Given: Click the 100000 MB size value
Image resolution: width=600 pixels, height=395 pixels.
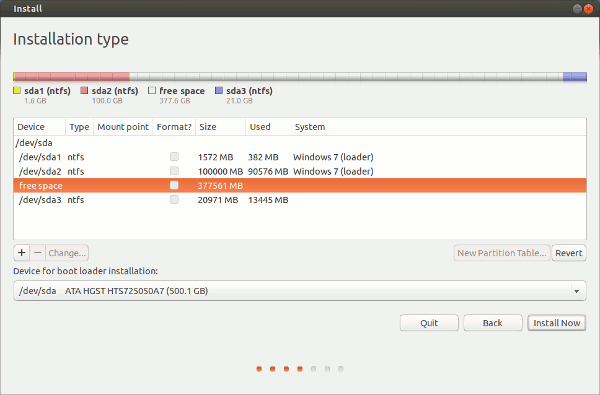Looking at the screenshot, I should click(x=220, y=171).
